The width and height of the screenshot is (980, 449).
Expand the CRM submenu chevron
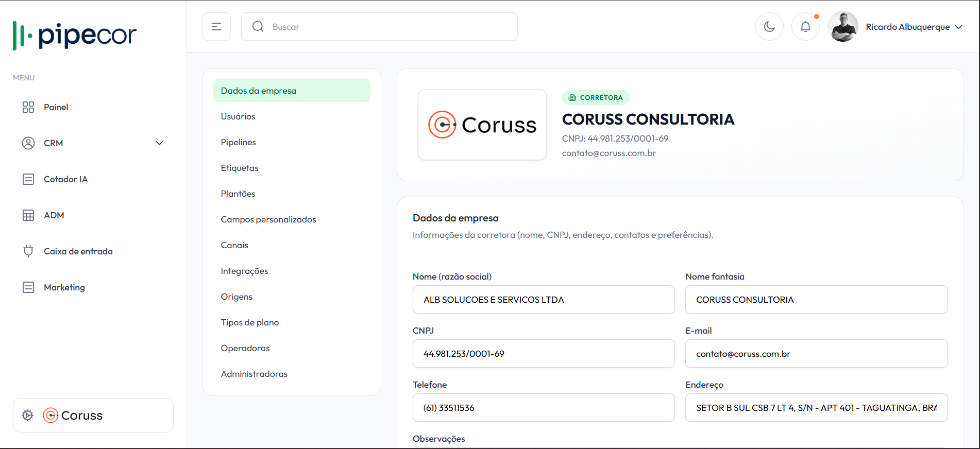(x=160, y=143)
